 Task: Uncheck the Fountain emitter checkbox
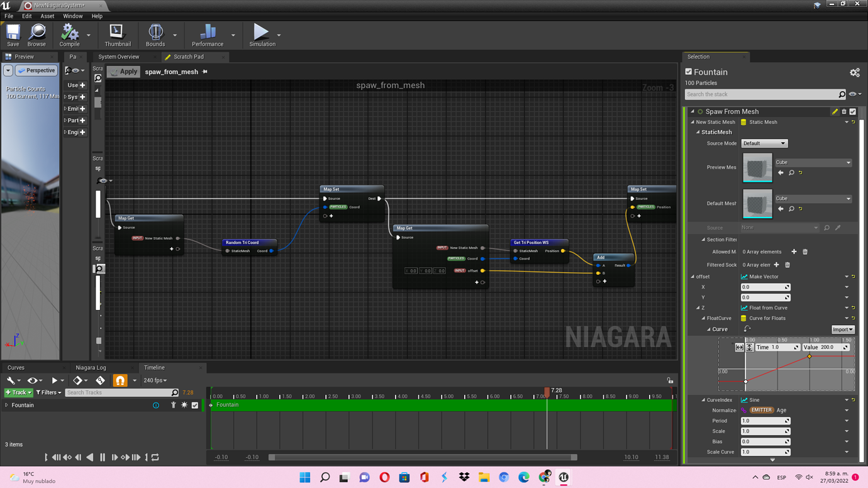click(689, 72)
